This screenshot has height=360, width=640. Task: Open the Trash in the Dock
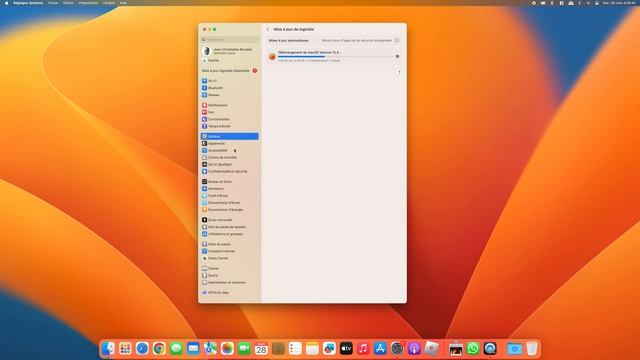pyautogui.click(x=531, y=349)
